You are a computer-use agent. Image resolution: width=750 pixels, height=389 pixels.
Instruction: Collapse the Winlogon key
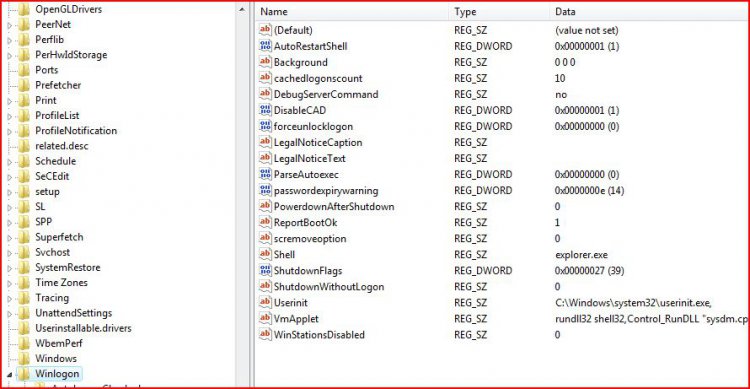point(10,375)
